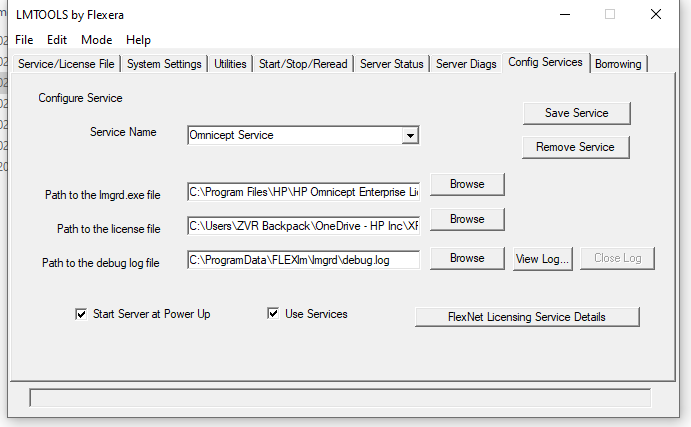Select the Utilities tab

click(x=230, y=64)
